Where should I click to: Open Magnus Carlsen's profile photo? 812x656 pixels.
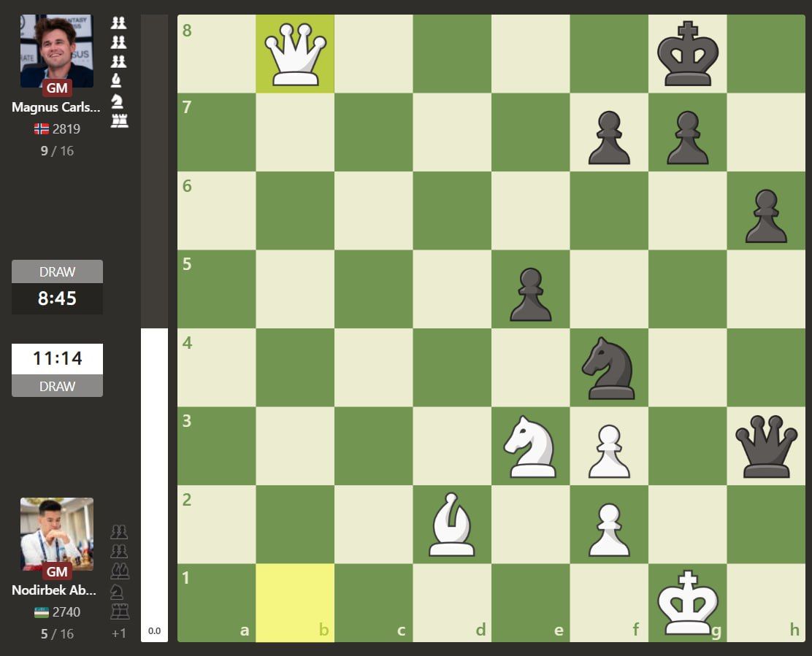point(57,50)
